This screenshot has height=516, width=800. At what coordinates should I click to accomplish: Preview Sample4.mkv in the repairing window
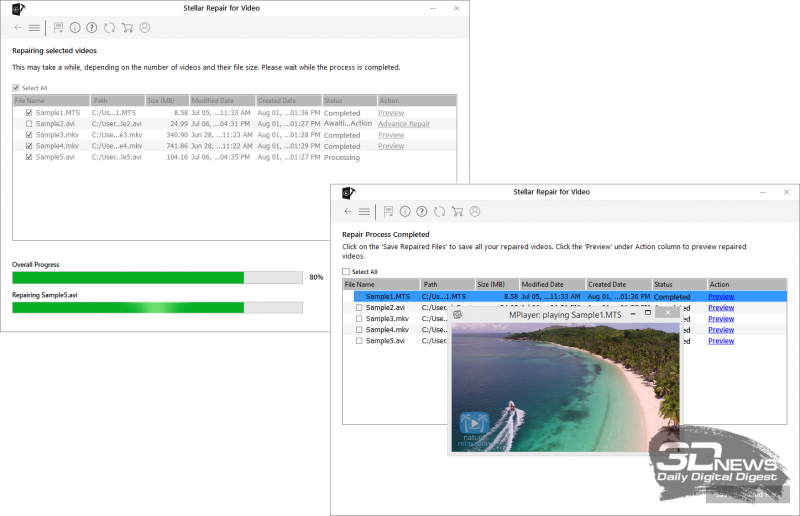click(x=391, y=146)
